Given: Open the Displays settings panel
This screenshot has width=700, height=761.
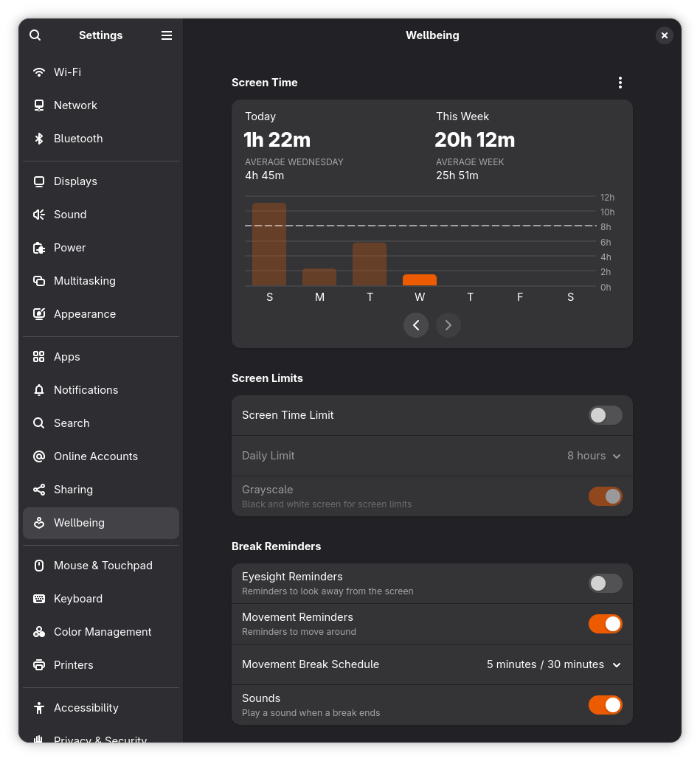Looking at the screenshot, I should click(75, 181).
